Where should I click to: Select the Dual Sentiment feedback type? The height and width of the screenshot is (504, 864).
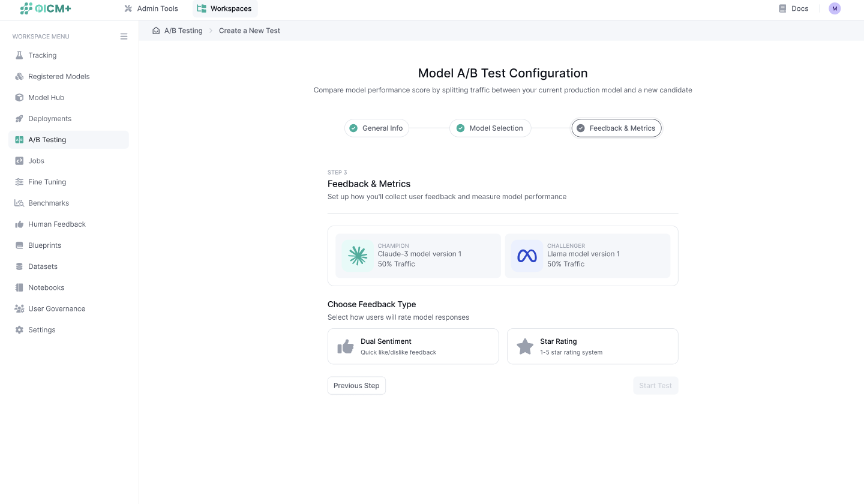(413, 346)
